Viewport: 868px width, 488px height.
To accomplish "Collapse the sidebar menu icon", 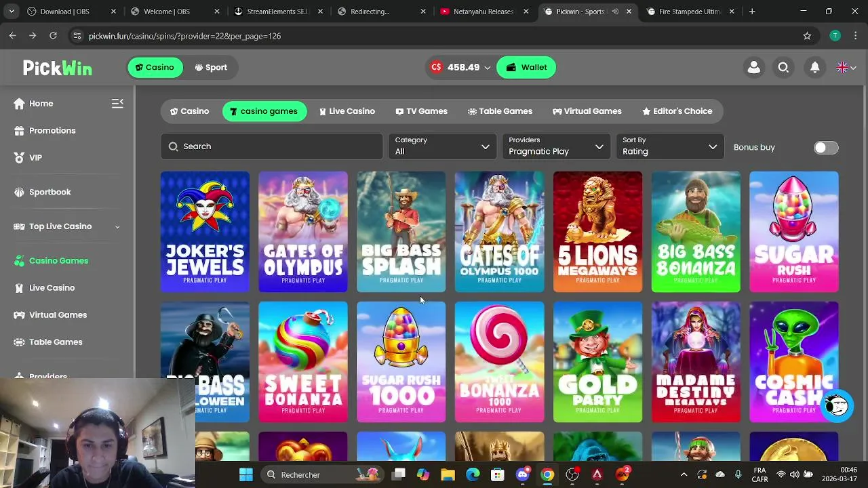I will [117, 103].
